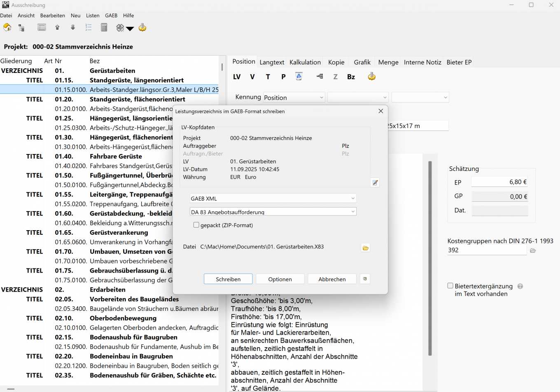The width and height of the screenshot is (560, 392).
Task: Click the Optionen button
Action: (280, 279)
